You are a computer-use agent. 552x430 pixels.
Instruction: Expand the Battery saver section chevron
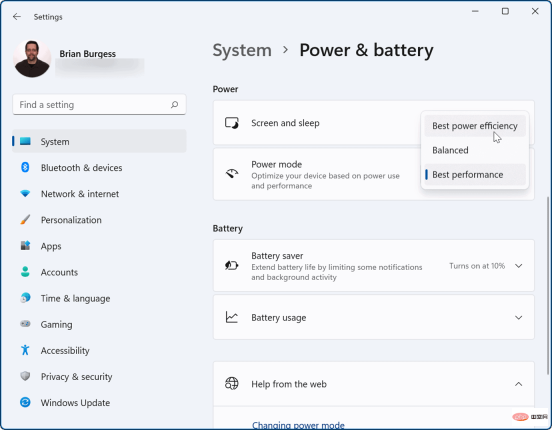click(x=519, y=266)
